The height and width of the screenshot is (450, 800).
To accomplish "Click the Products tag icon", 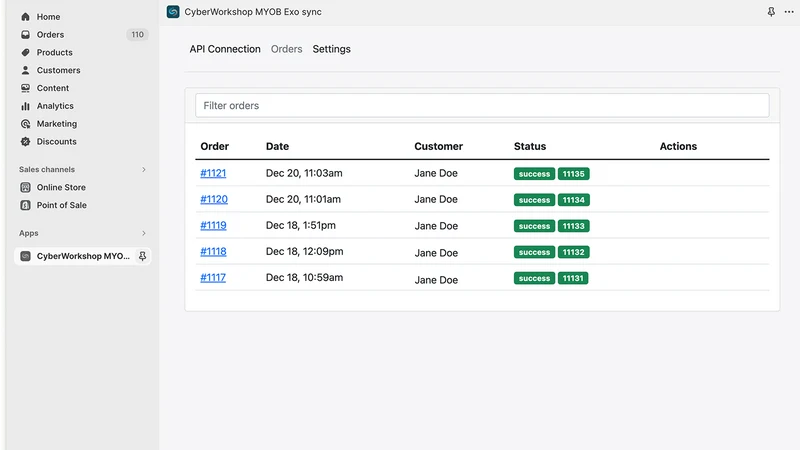I will (x=25, y=53).
